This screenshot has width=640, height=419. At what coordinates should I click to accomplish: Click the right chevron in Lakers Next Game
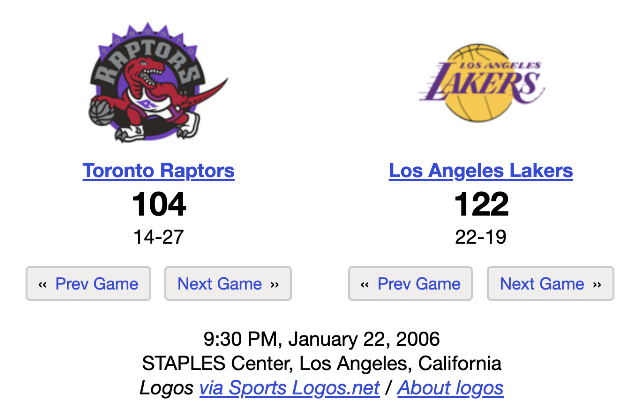tap(597, 284)
